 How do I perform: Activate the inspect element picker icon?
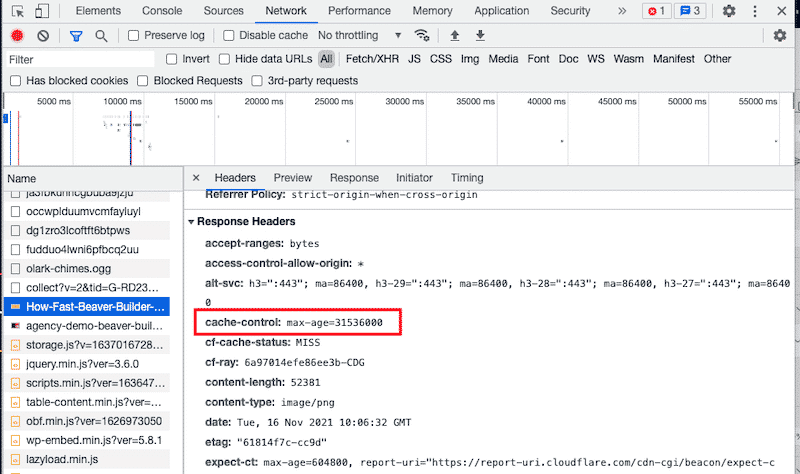pos(18,11)
